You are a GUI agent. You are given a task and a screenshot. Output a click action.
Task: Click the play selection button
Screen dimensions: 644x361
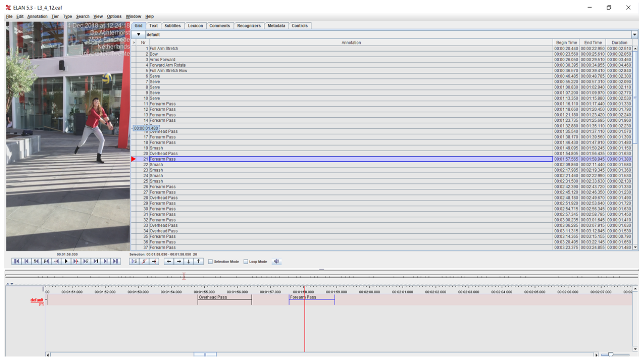coord(134,261)
